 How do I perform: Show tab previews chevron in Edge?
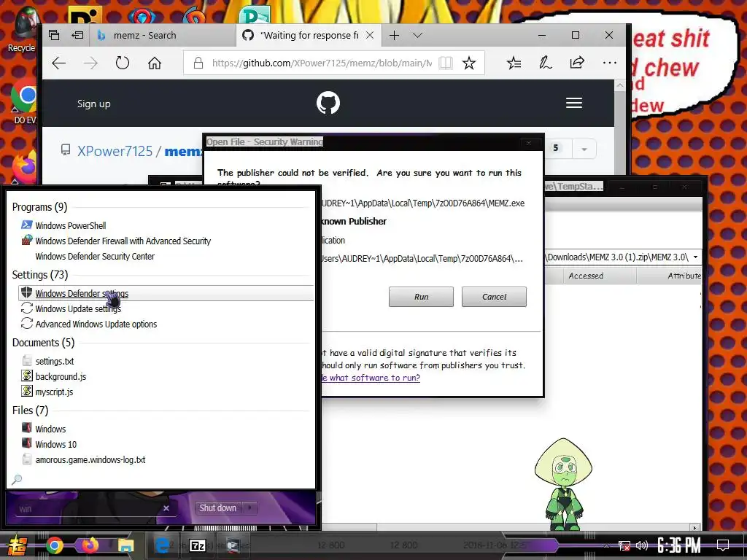[x=417, y=35]
